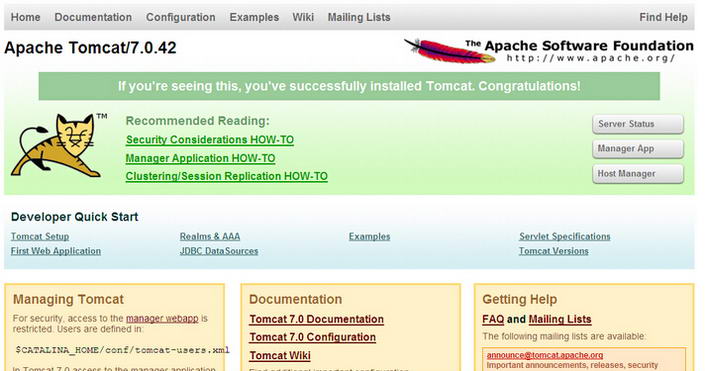This screenshot has width=705, height=371.
Task: Select Configuration in top navigation
Action: tap(181, 17)
